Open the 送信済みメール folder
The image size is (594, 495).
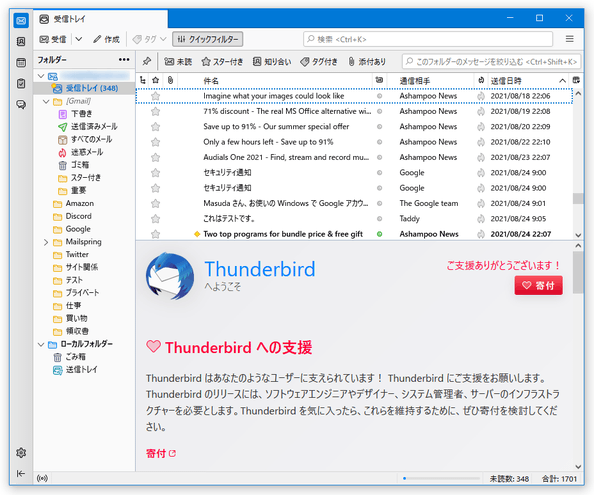pos(88,126)
